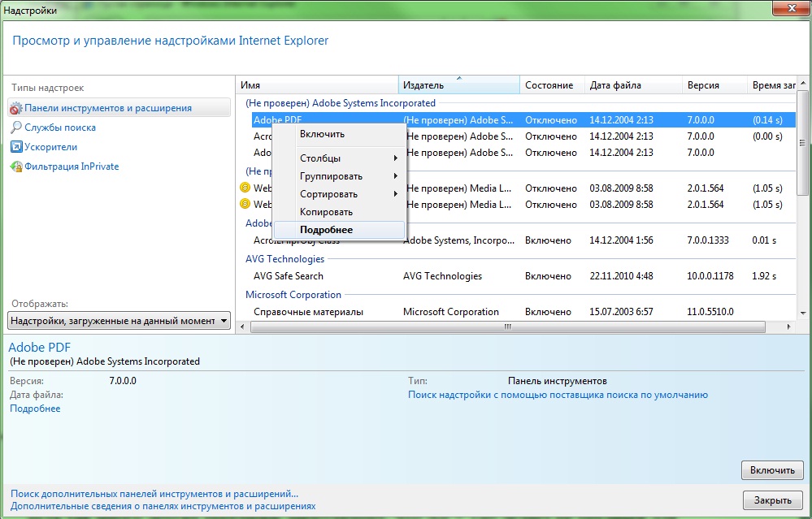Click the horizontal scrollbar right arrow
Screen dimensions: 812x519
tap(788, 327)
